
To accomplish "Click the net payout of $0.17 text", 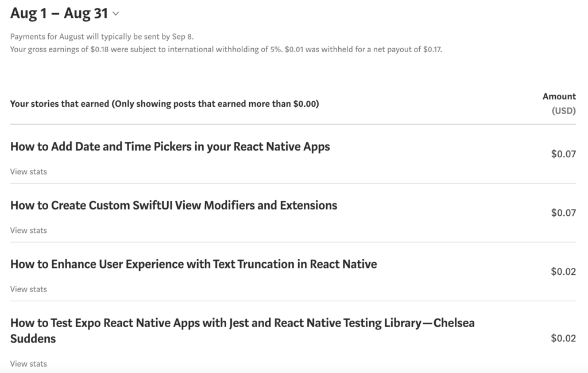I will 407,49.
